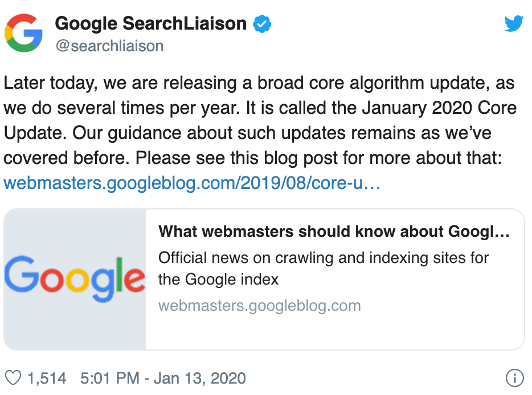The height and width of the screenshot is (395, 532).
Task: Click the blue verified badge
Action: (262, 24)
